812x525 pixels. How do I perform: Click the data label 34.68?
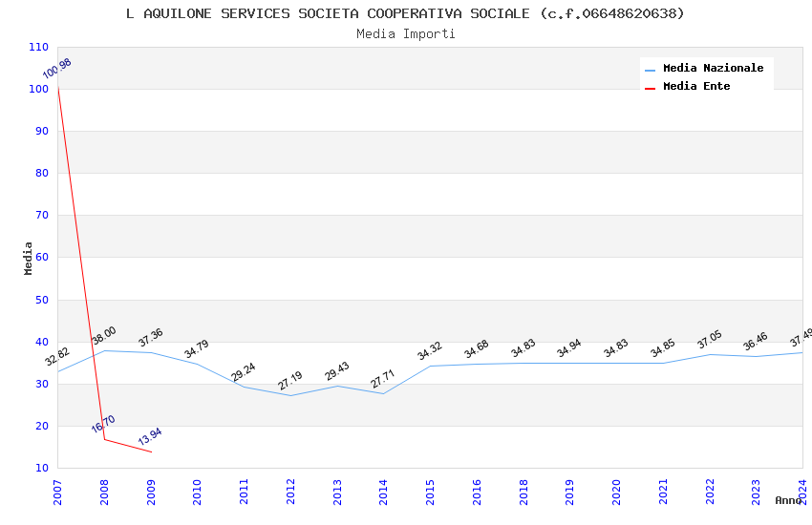[477, 349]
